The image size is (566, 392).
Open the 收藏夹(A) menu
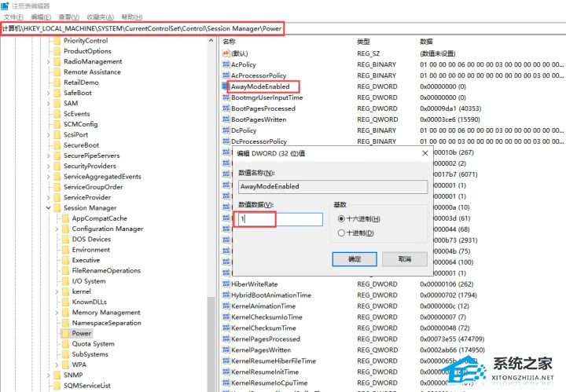click(101, 17)
